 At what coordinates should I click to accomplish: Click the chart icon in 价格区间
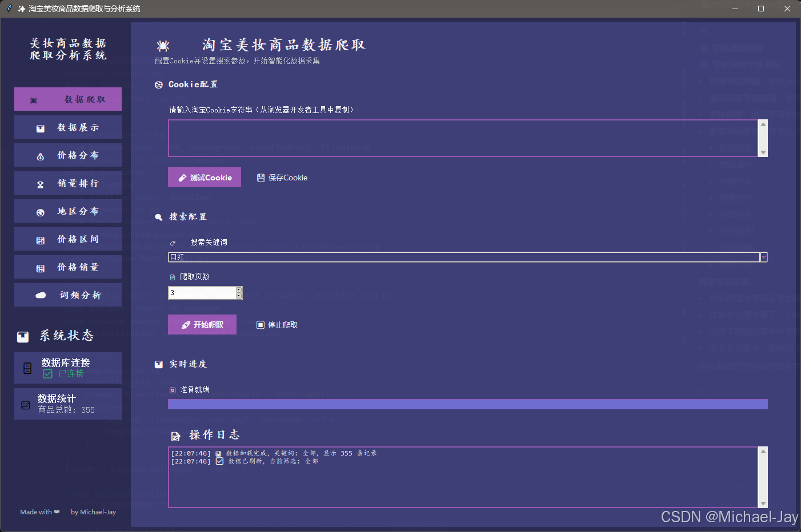click(x=41, y=240)
